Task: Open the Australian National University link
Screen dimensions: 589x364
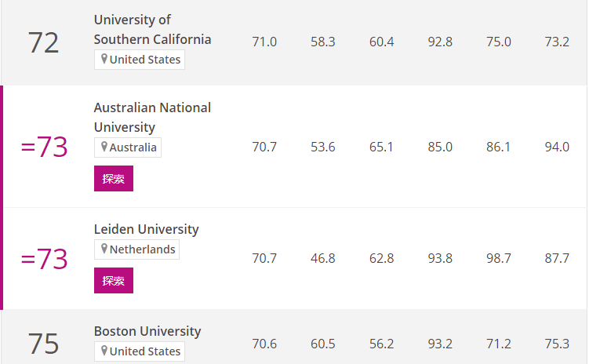Action: 152,117
